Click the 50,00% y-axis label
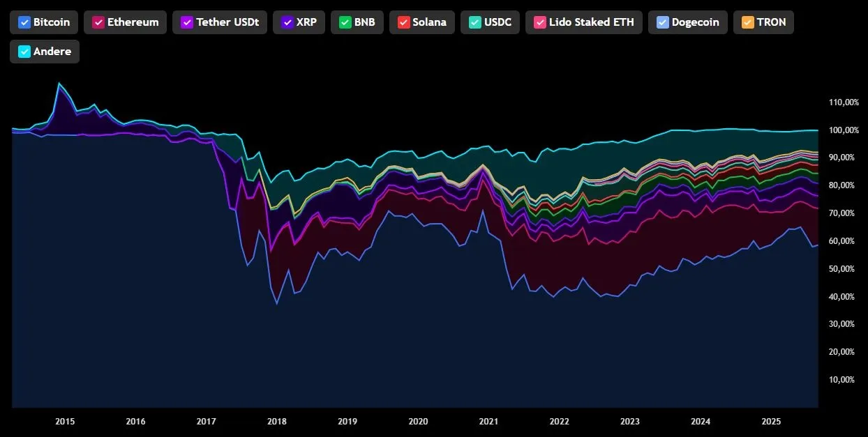868x437 pixels. click(844, 269)
